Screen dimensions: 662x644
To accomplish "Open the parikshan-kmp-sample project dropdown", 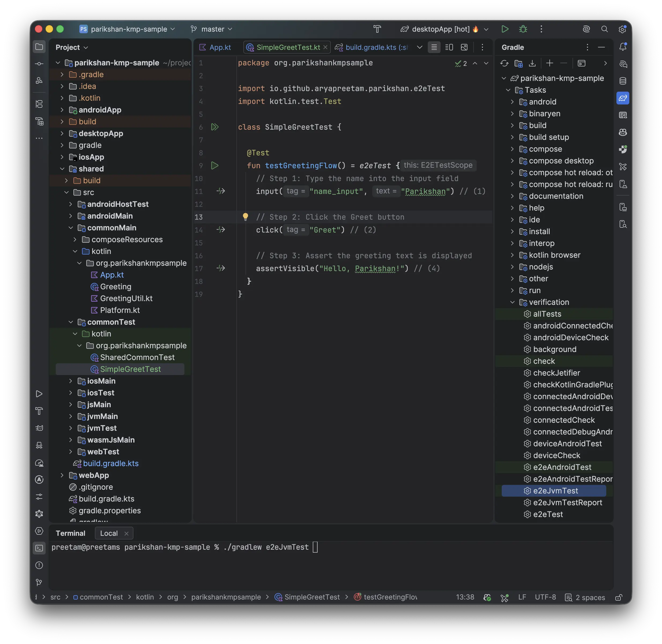I will 127,29.
